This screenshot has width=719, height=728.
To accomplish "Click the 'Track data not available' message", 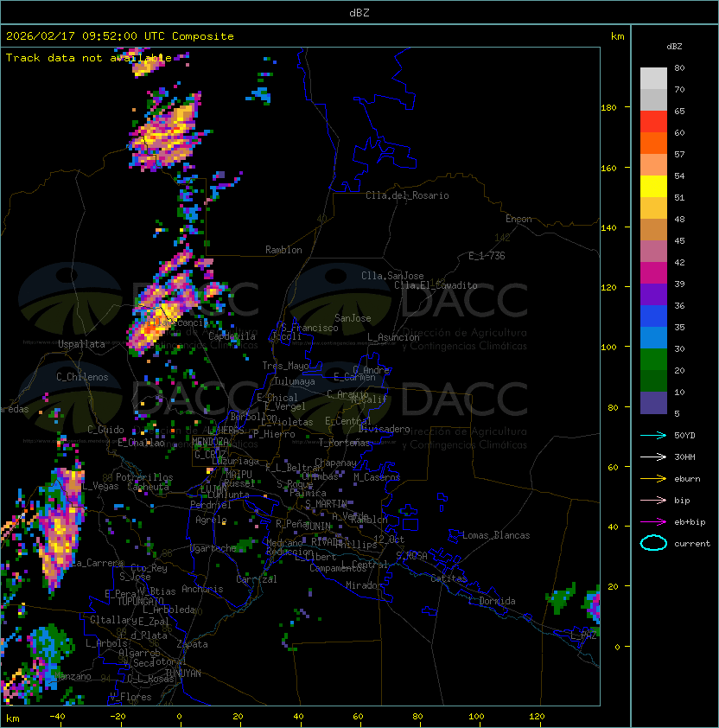I will (x=89, y=58).
